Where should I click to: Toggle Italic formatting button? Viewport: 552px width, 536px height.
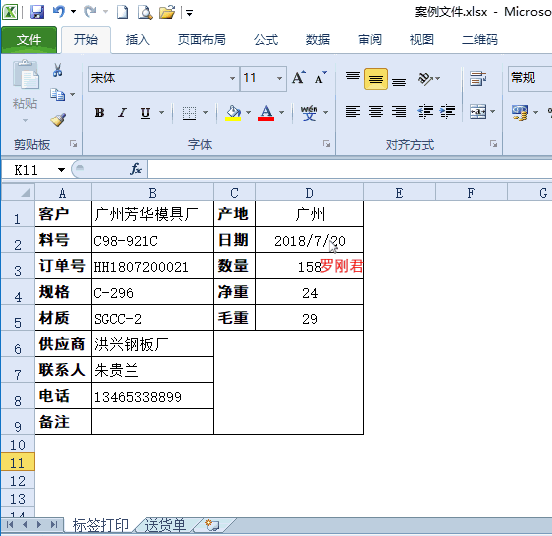[x=122, y=113]
